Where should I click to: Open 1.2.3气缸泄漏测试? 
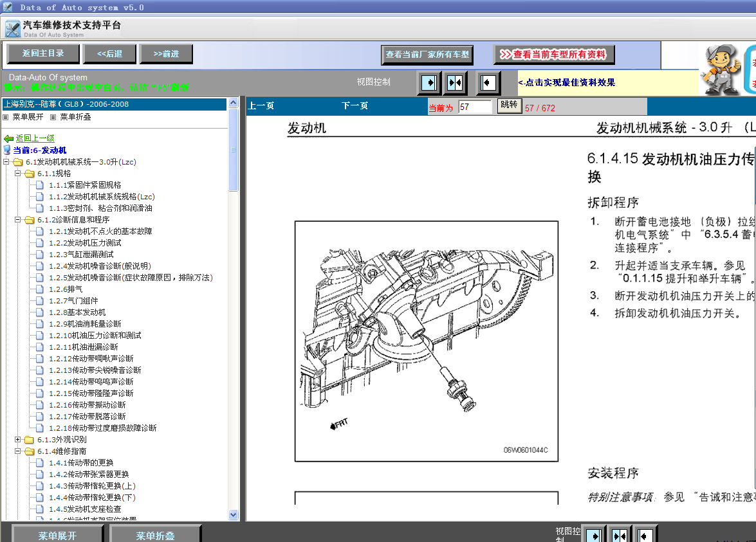81,255
